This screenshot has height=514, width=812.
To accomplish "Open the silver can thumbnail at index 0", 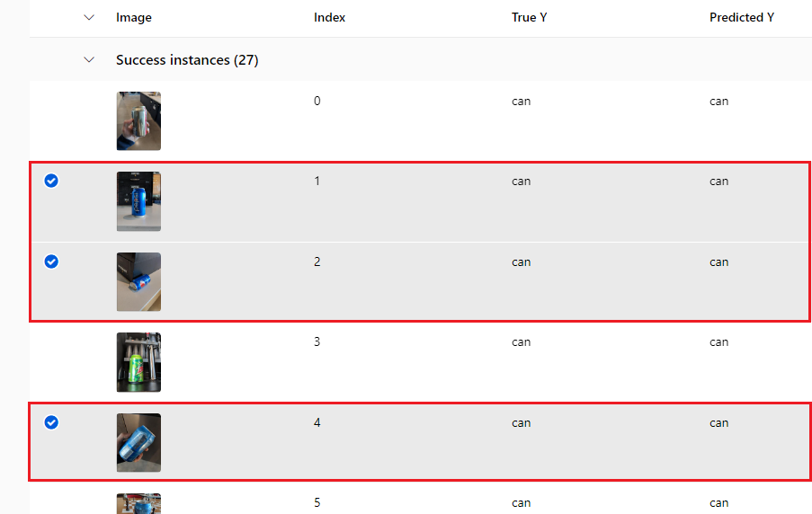I will (x=138, y=121).
